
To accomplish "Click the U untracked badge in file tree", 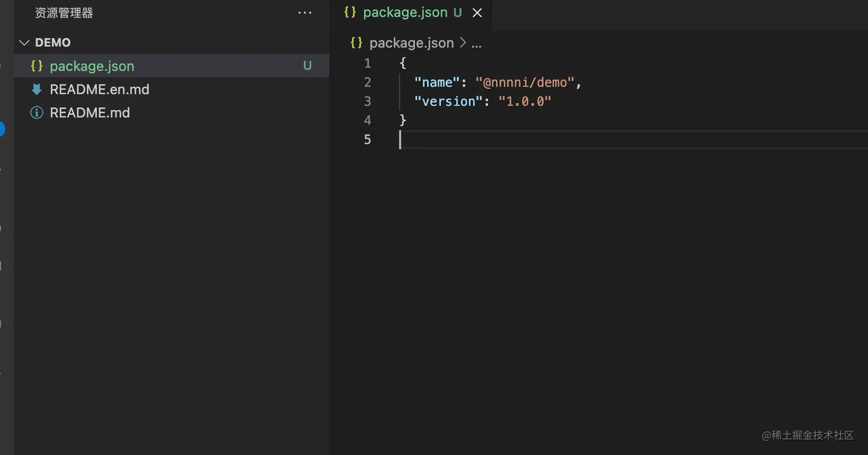I will pos(307,66).
